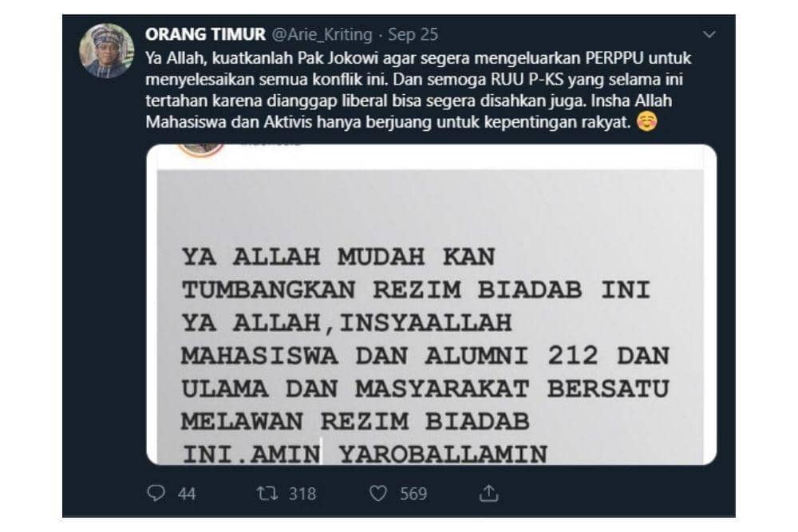Click the 44 replies count

pyautogui.click(x=187, y=494)
